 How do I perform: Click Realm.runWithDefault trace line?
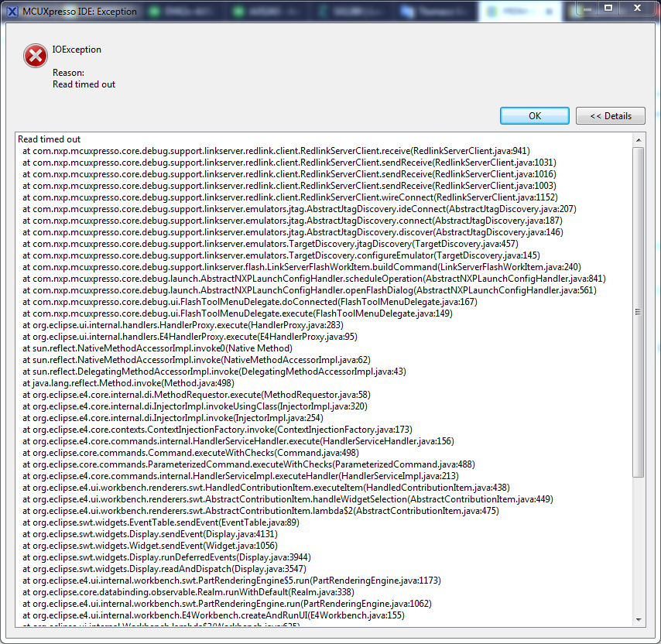pos(188,592)
